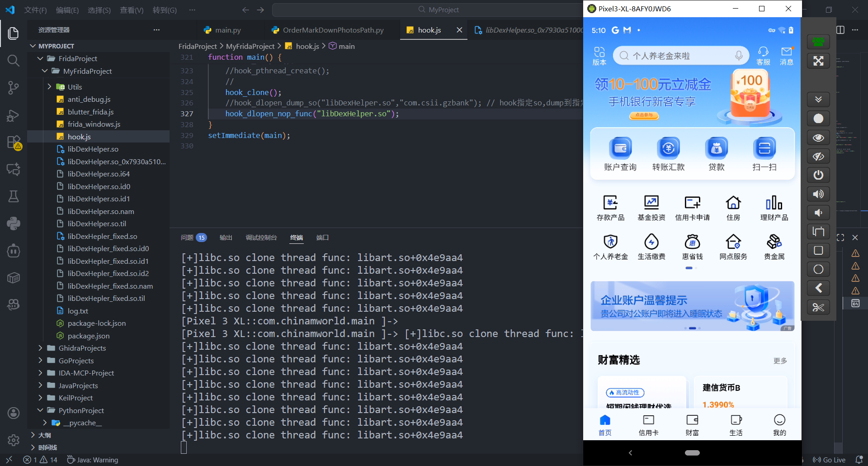Click Java: Warning in status bar
Screen dimensions: 868x466
coord(93,460)
